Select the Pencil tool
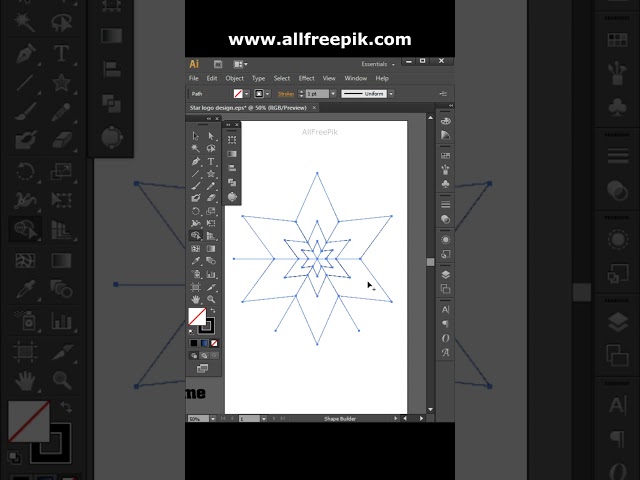The width and height of the screenshot is (640, 480). 211,186
